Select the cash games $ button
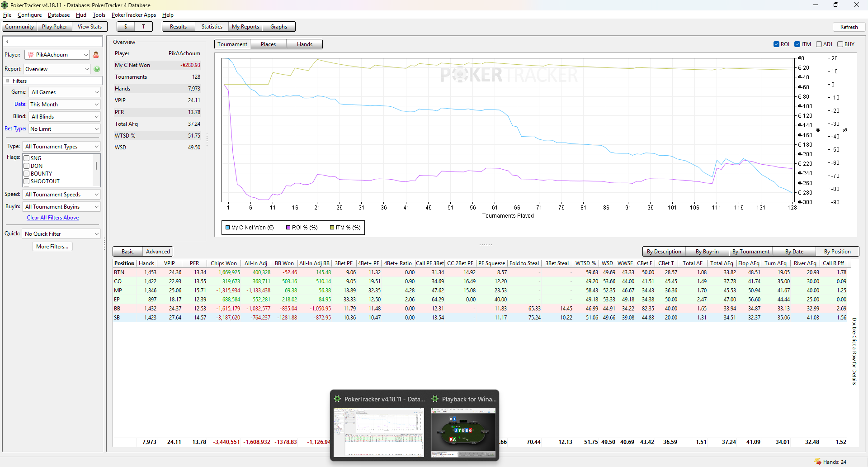Screen dimensions: 868x467 pos(126,27)
